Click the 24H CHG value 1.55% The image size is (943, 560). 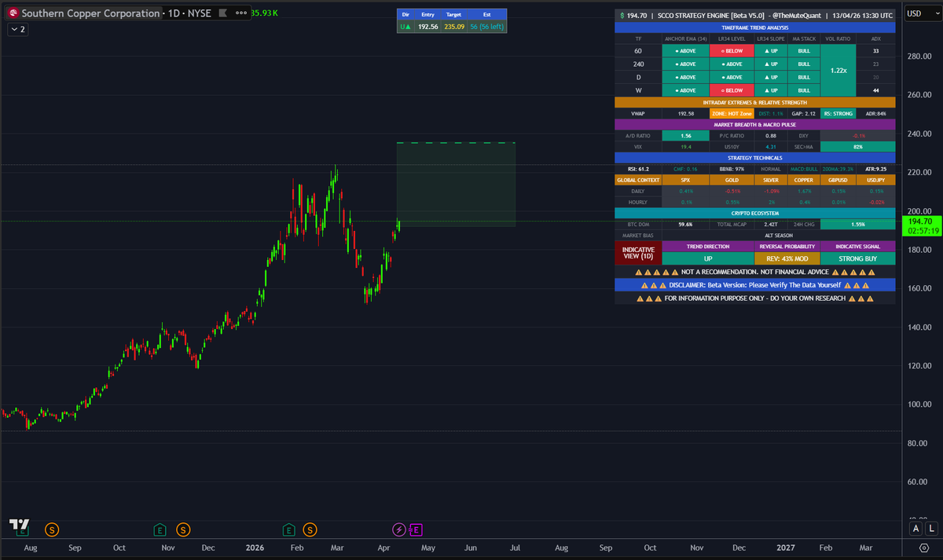click(x=857, y=224)
